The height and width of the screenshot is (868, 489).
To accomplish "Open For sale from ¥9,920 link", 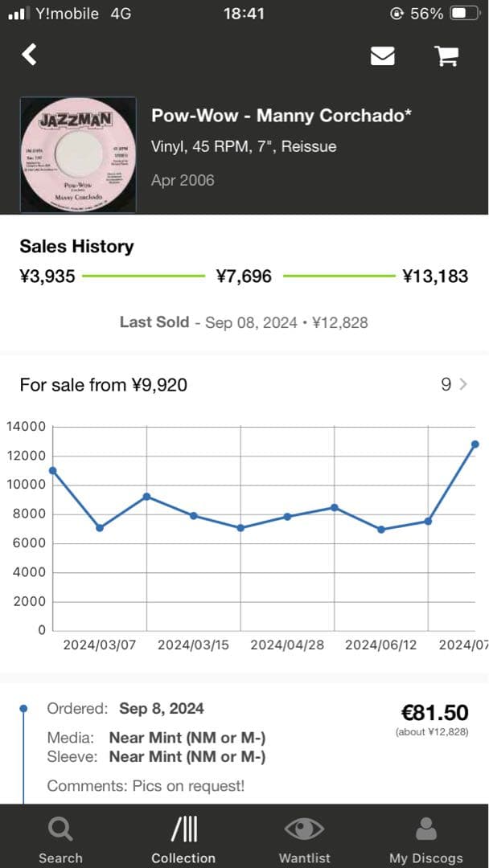I will pos(104,385).
